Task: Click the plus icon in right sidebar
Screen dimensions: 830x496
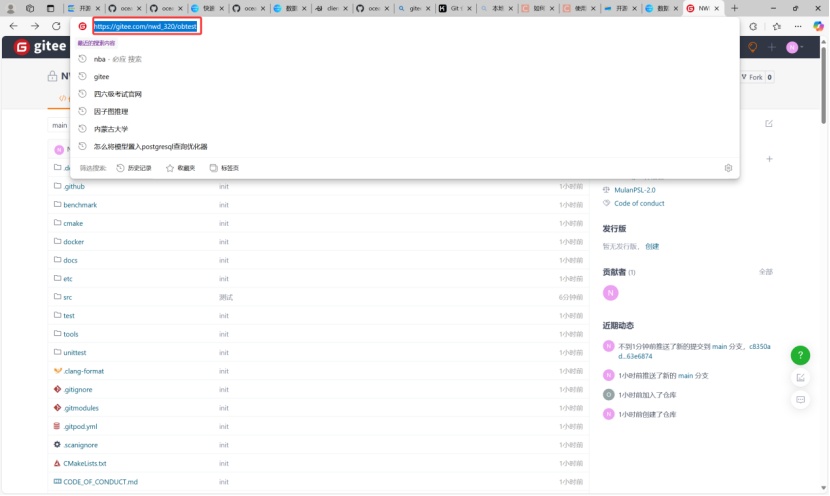Action: click(x=769, y=159)
